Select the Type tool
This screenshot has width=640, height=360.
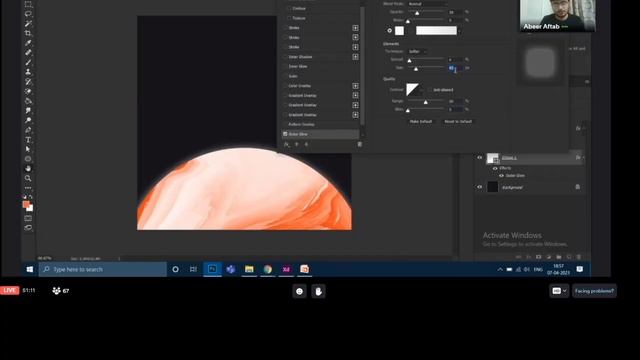click(x=28, y=140)
